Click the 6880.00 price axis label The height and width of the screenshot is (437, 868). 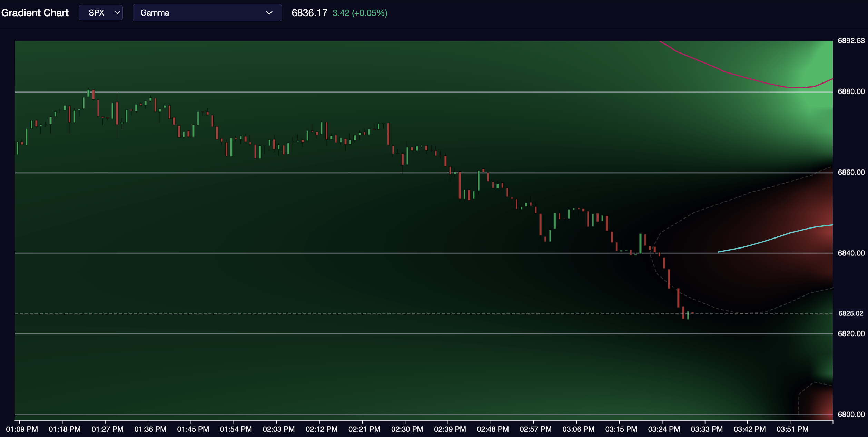tap(851, 91)
